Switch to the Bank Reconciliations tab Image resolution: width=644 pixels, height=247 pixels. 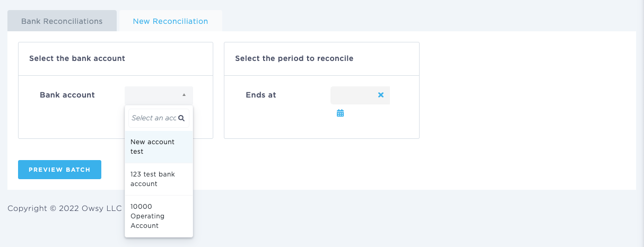(62, 21)
